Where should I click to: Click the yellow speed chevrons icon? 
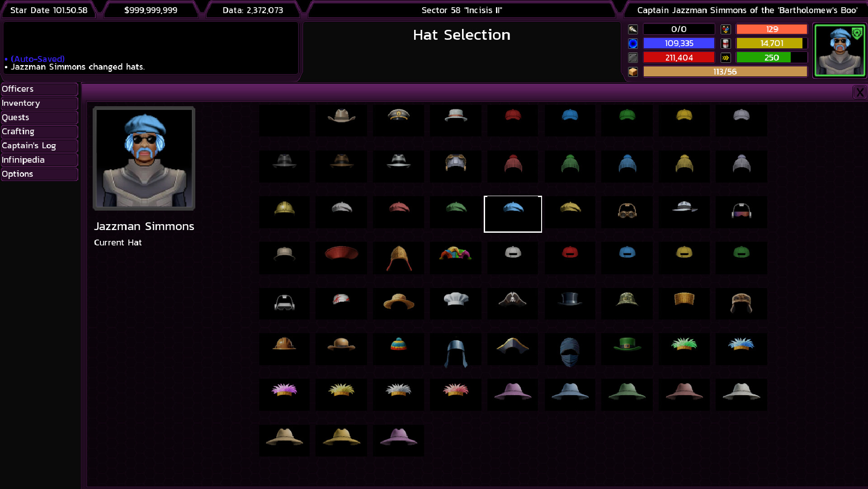[726, 57]
